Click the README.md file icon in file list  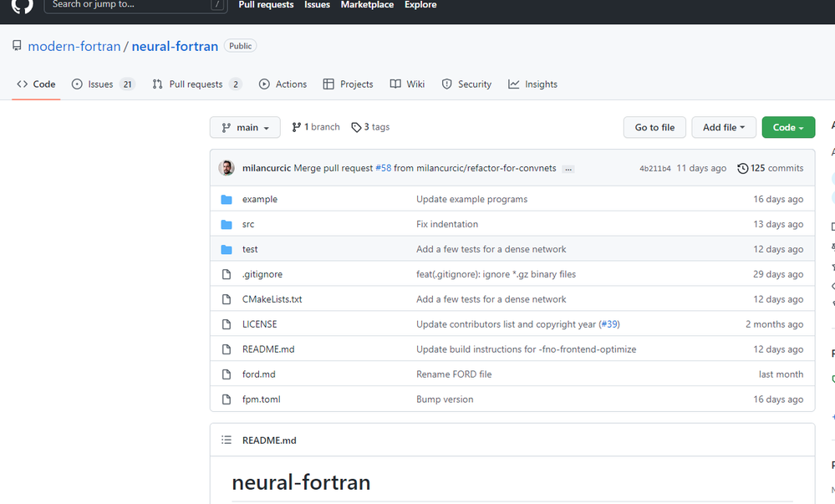point(227,349)
